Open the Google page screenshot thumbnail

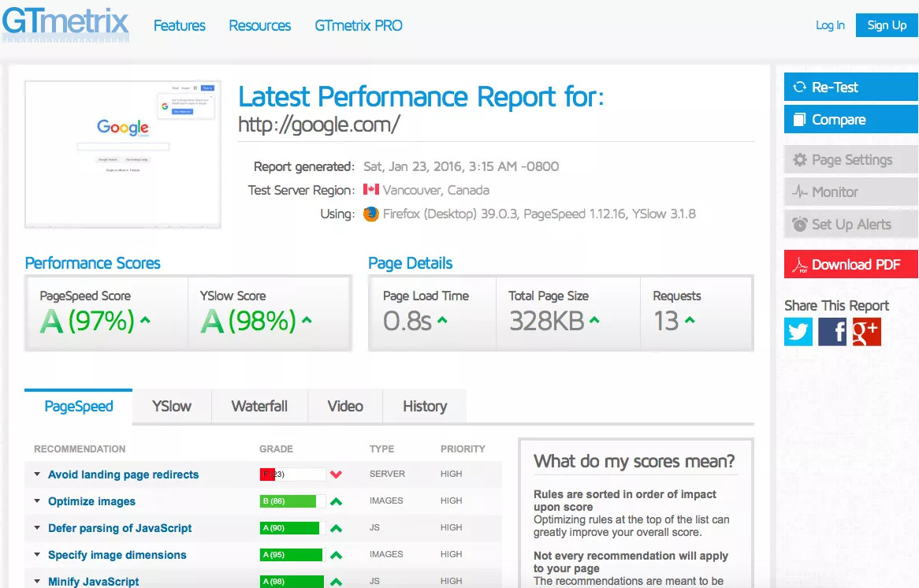(x=123, y=154)
